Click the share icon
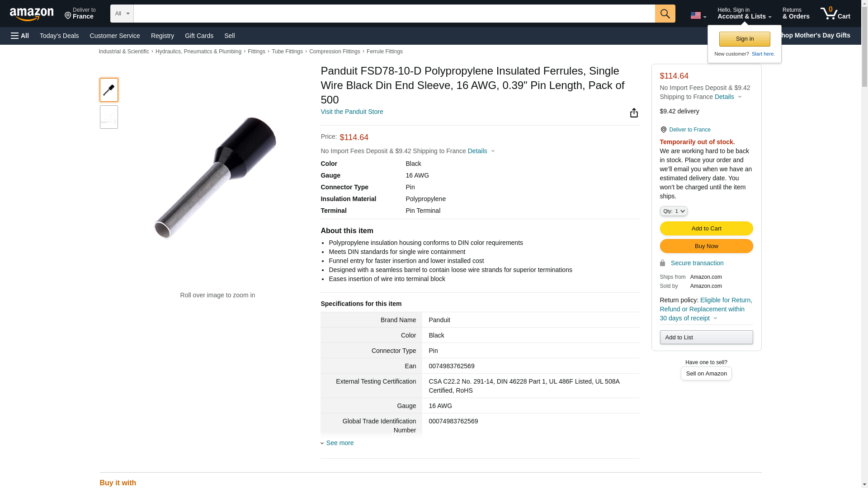The width and height of the screenshot is (868, 488). tap(634, 113)
